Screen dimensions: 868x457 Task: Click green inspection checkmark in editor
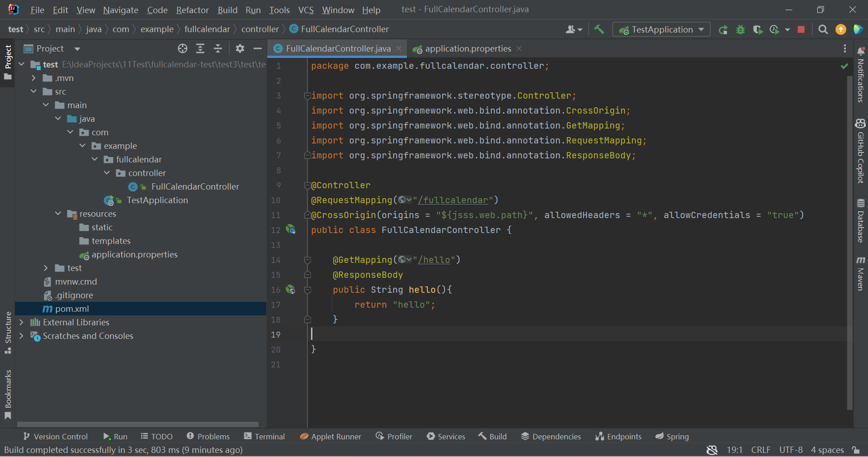[844, 66]
